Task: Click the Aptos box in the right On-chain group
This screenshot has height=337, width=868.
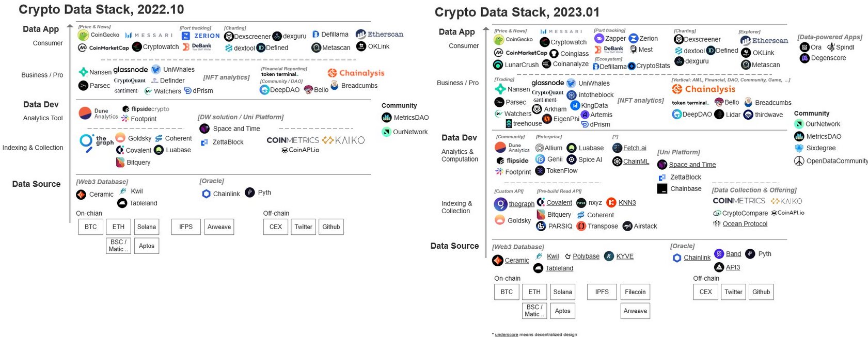Action: 563,311
